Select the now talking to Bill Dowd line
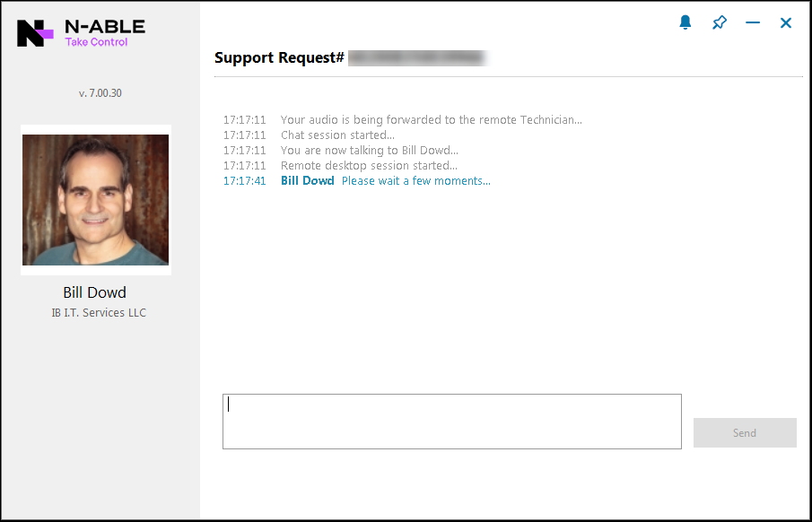 tap(370, 150)
